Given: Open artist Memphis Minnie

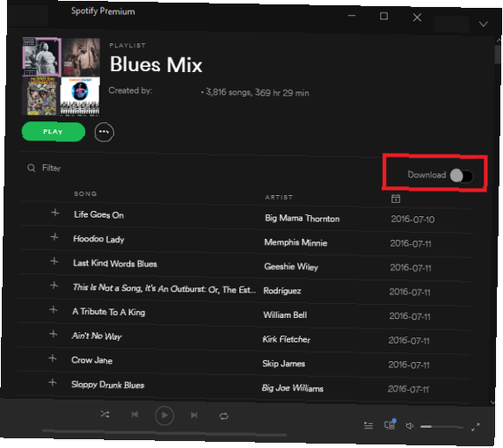Looking at the screenshot, I should click(296, 242).
